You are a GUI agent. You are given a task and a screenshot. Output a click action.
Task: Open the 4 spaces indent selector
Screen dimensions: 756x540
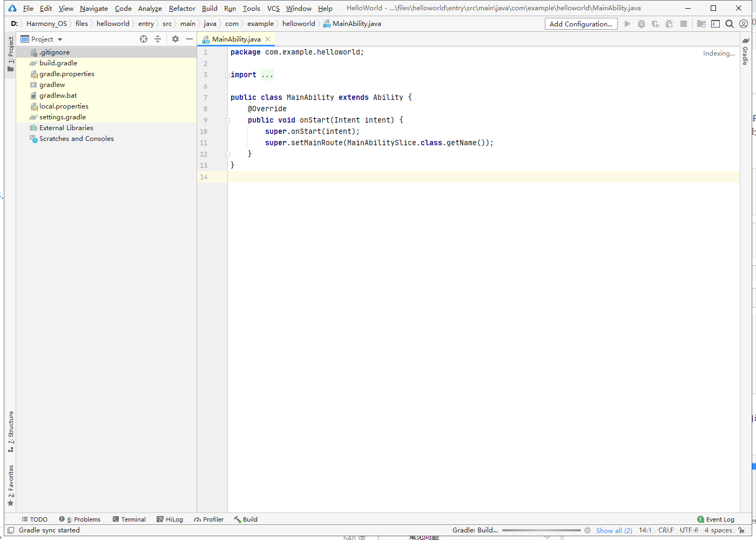(x=718, y=530)
